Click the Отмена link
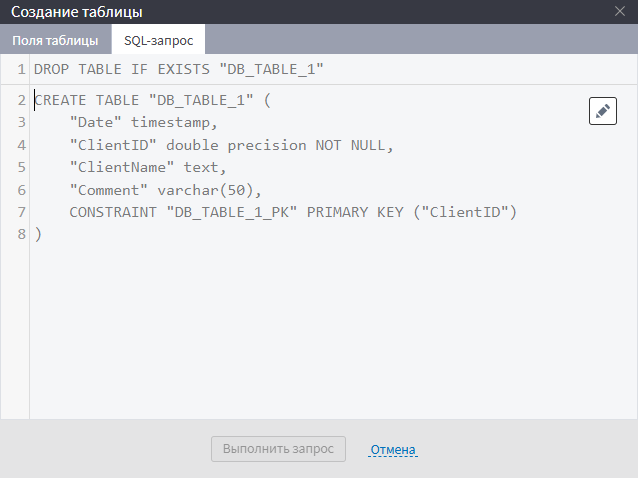Viewport: 638px width, 478px height. pyautogui.click(x=392, y=450)
